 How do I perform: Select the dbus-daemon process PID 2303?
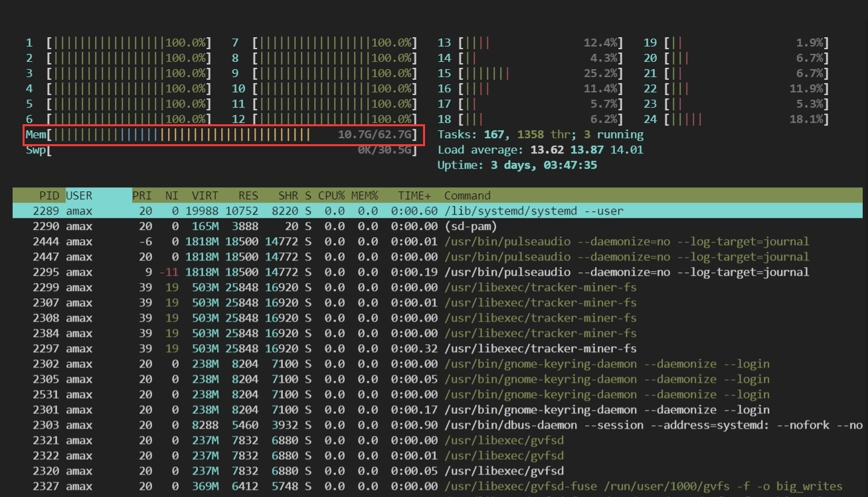tap(438, 425)
